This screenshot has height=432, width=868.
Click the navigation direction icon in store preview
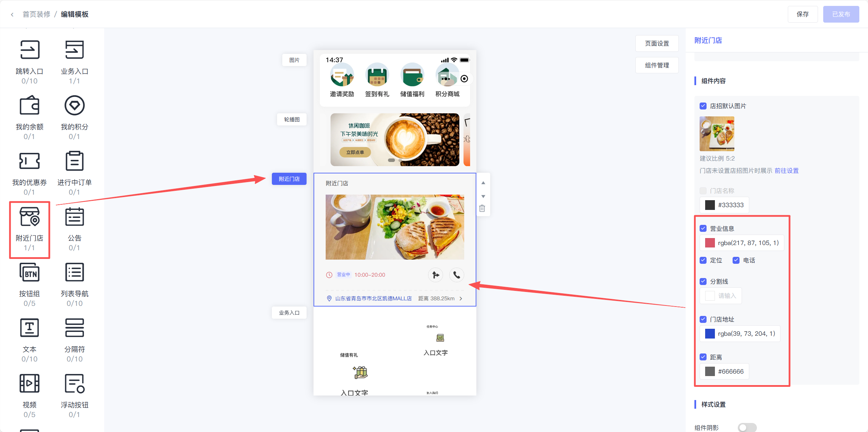click(435, 275)
